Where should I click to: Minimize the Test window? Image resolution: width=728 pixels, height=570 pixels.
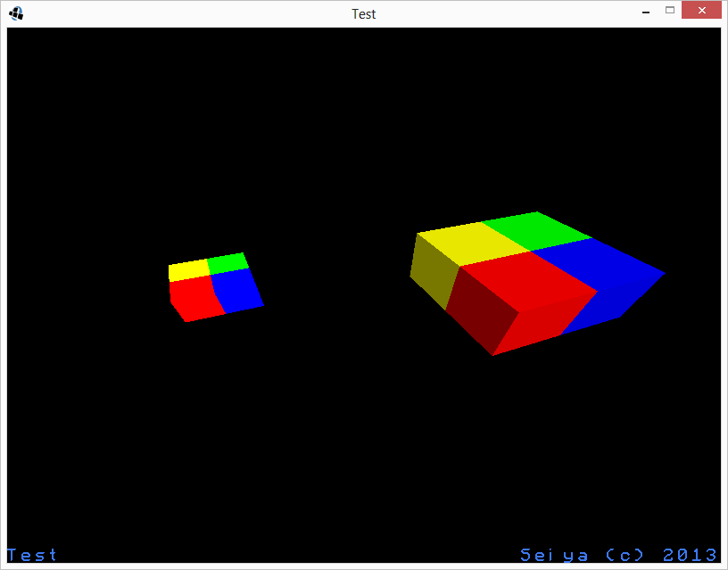coord(645,11)
